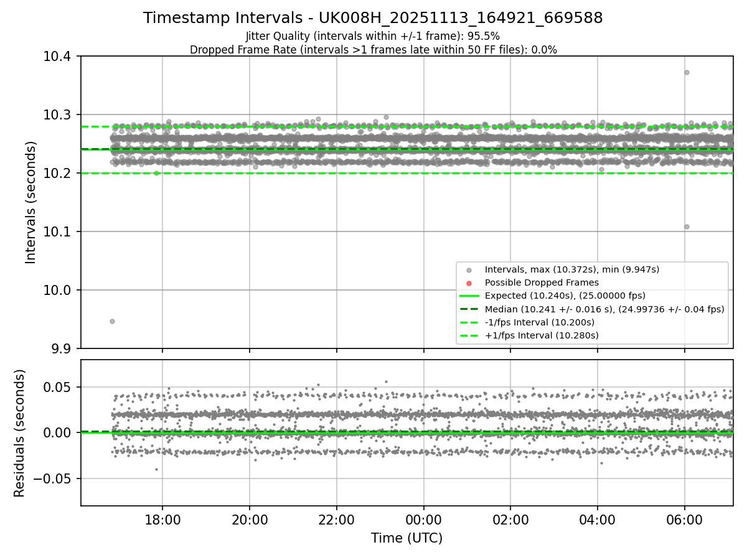This screenshot has height=560, width=747.
Task: Click the minimum outlier point near 9.947 seconds
Action: [x=112, y=321]
